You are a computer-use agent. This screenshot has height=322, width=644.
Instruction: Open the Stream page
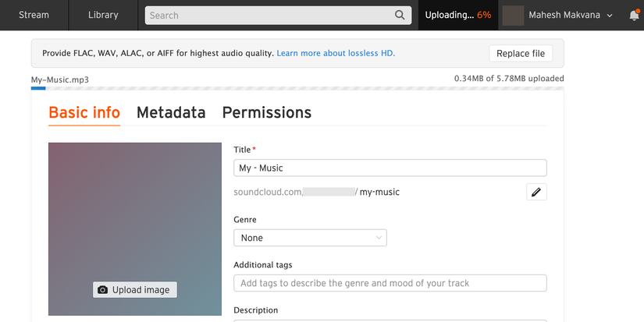34,15
